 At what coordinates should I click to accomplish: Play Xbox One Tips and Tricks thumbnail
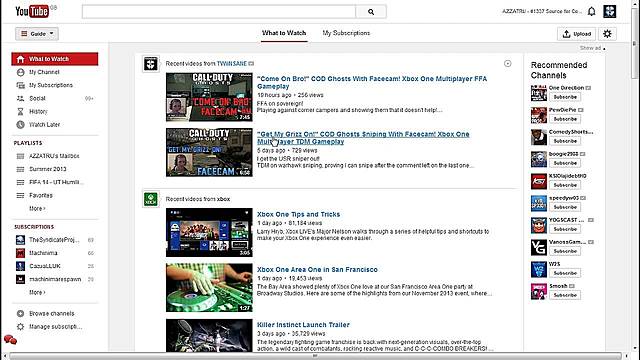(209, 233)
